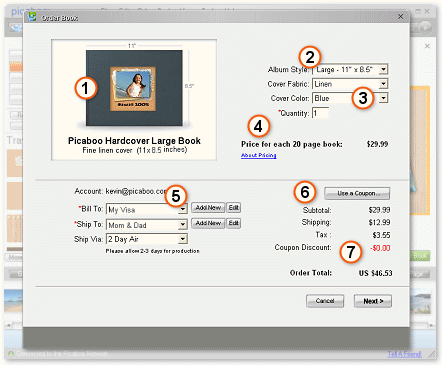Click the Shipping cost $12.99
The width and height of the screenshot is (442, 365).
point(379,222)
